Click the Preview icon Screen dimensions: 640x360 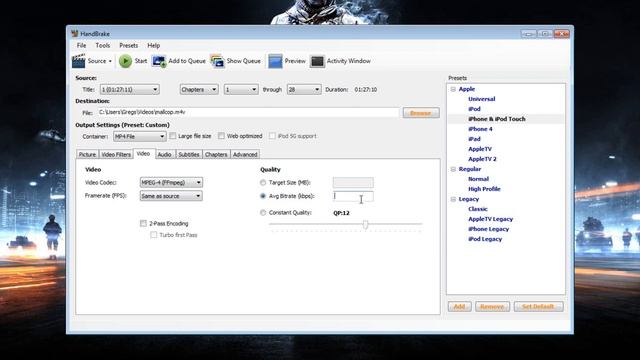275,61
